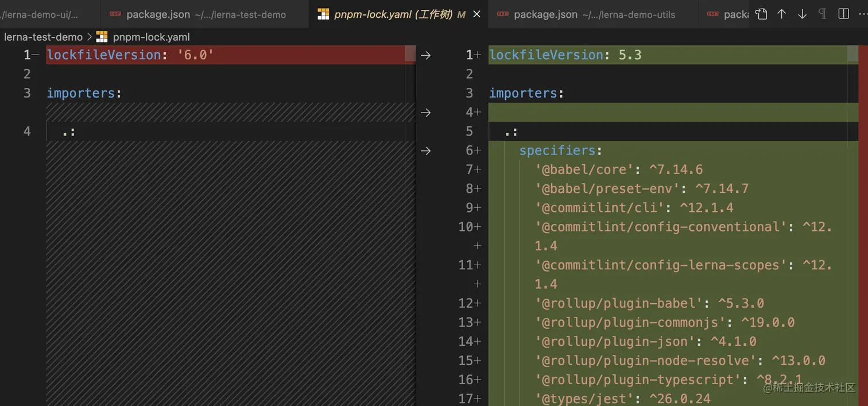Click '@rollup/plugin-babel': ^5.3.0 line
The height and width of the screenshot is (406, 868).
pyautogui.click(x=649, y=303)
